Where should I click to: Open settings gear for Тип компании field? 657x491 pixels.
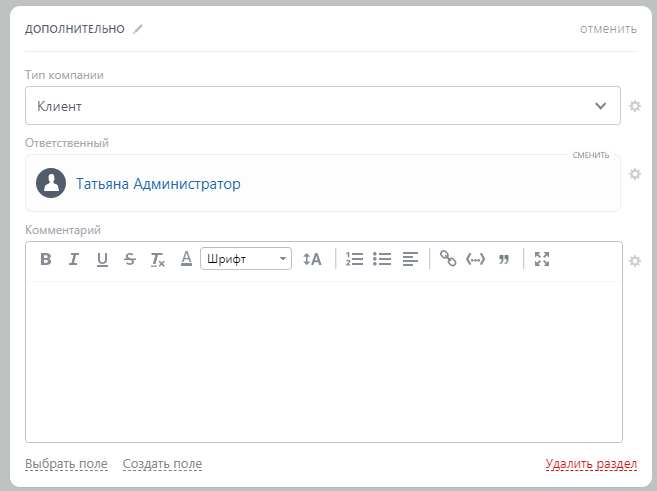click(635, 106)
